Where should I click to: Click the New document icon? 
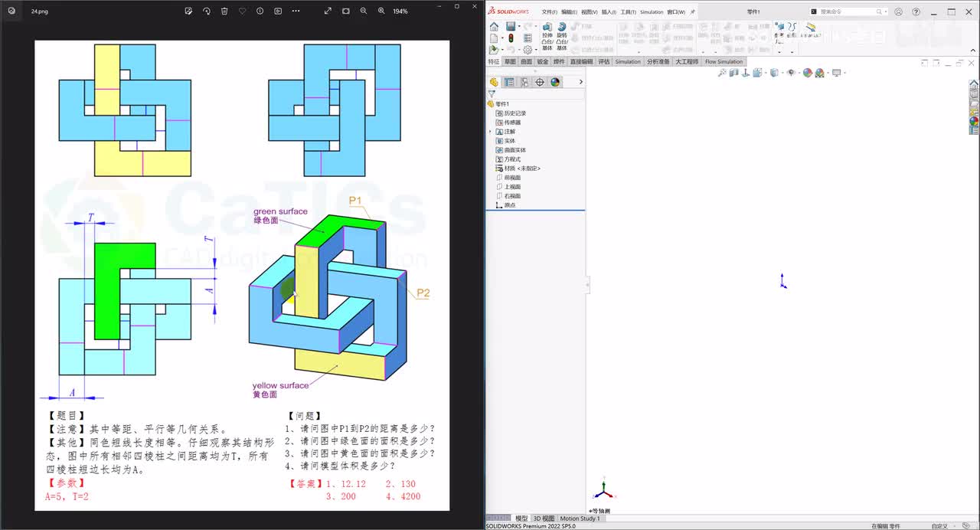coord(494,38)
